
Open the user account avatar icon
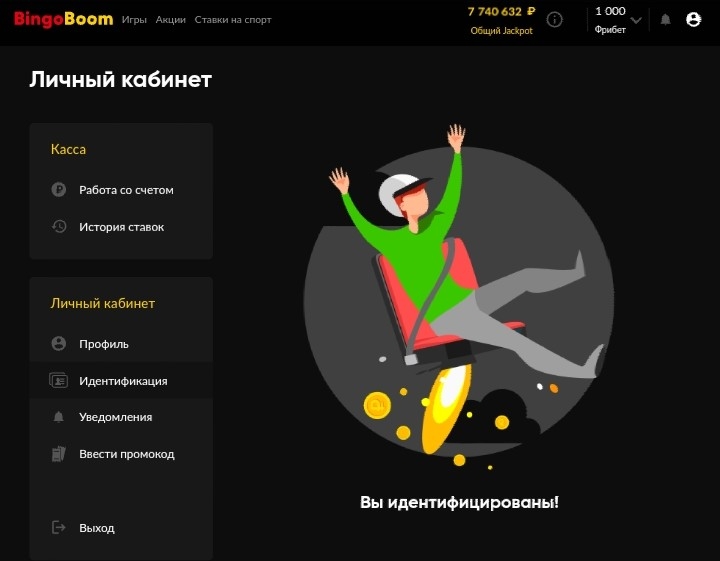click(x=693, y=20)
